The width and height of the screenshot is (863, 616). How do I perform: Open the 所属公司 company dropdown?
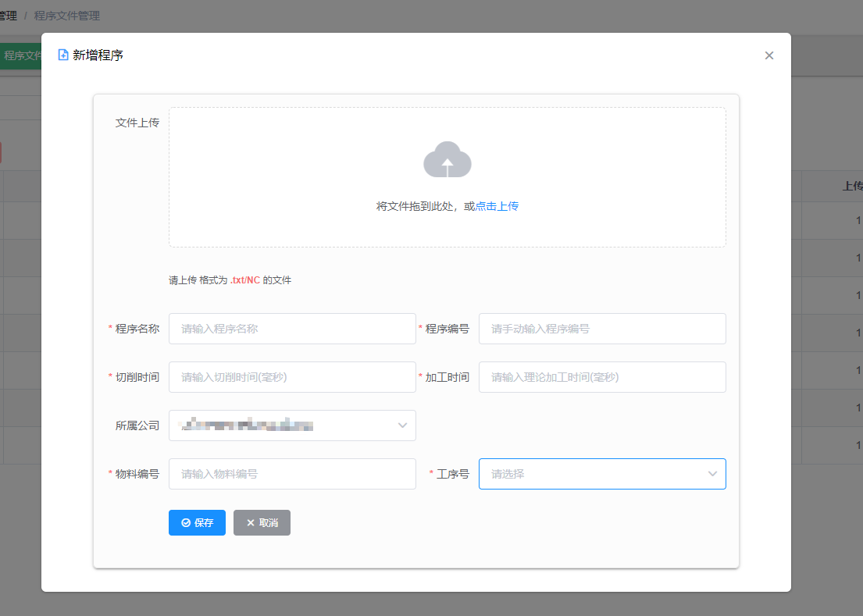pos(292,426)
